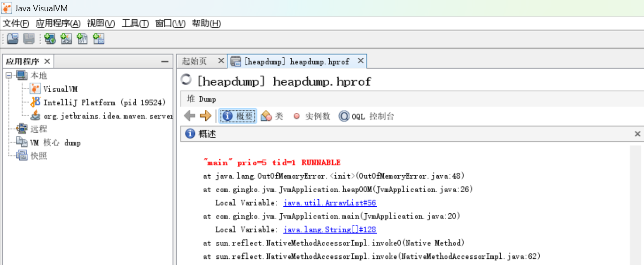Go forward with the orange right arrow
Image resolution: width=644 pixels, height=265 pixels.
[205, 116]
